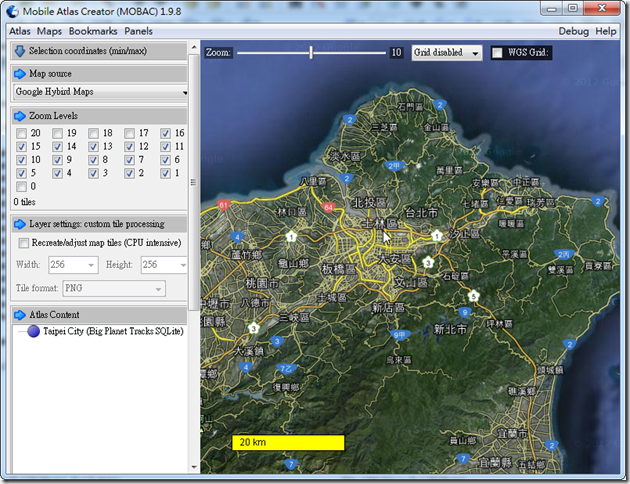The height and width of the screenshot is (484, 630).
Task: Open the Help menu
Action: [605, 31]
